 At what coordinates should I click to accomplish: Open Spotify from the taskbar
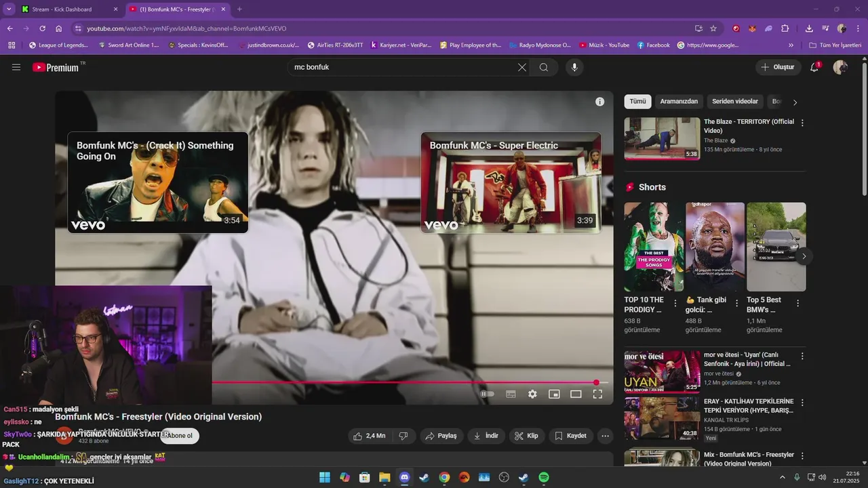point(544,477)
